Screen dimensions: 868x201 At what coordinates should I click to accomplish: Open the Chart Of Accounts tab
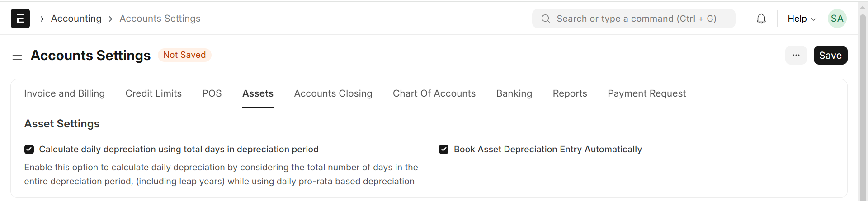point(434,93)
